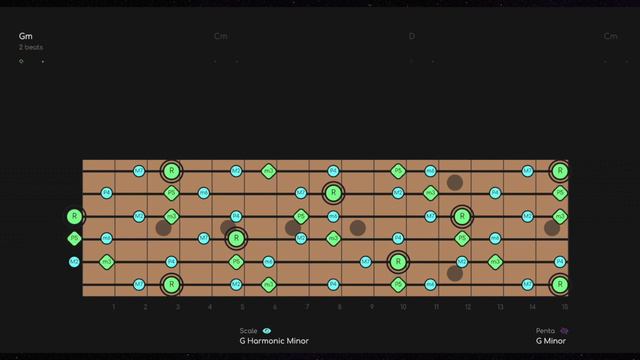The height and width of the screenshot is (360, 640).
Task: Jump to the first Cm chord
Action: (221, 36)
